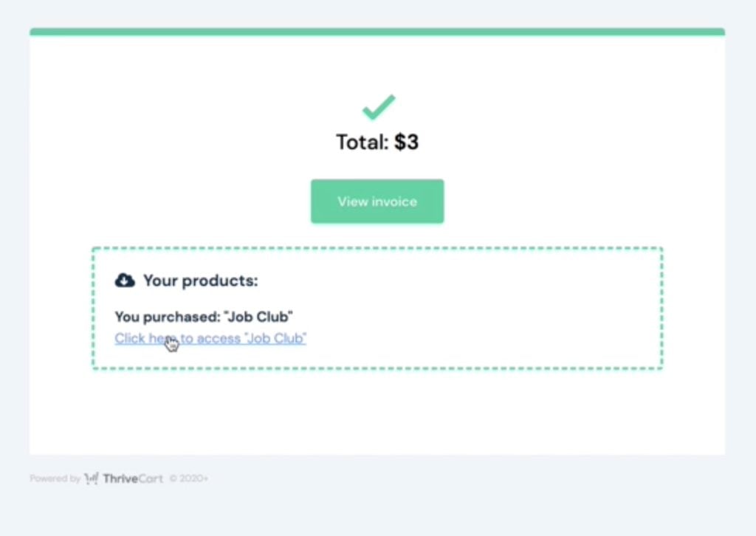
Task: Click the Your products heading text
Action: coord(201,281)
